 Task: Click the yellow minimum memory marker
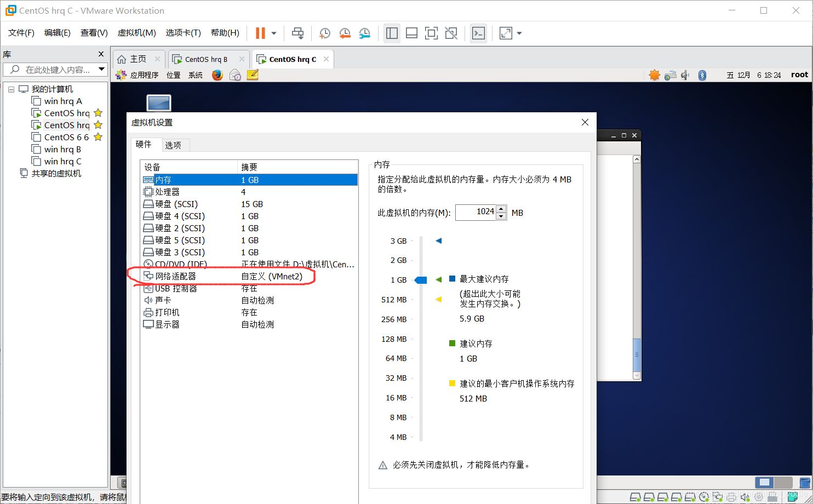click(438, 299)
